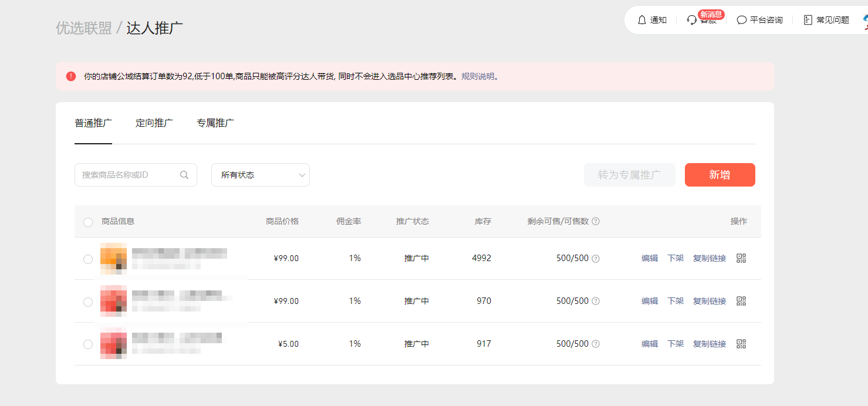Switch to the 定向推广 tab
The width and height of the screenshot is (868, 406).
(154, 123)
